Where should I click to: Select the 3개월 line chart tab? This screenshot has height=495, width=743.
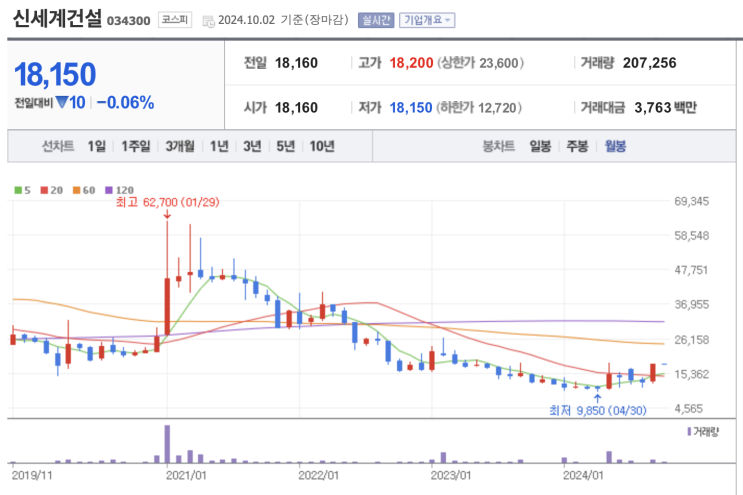click(180, 146)
